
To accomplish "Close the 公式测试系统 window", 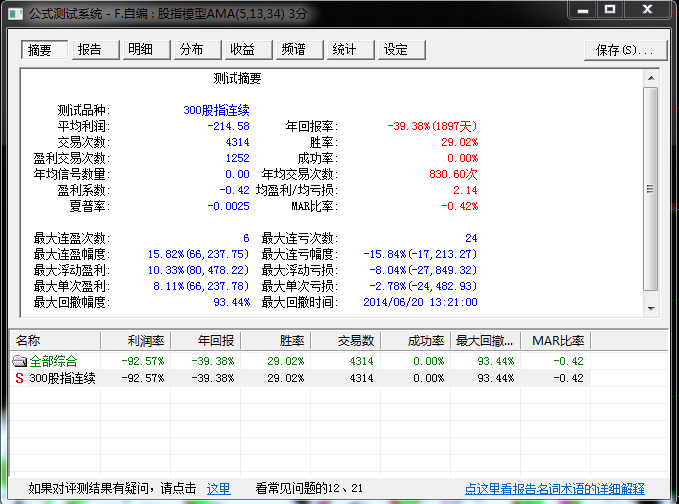I will (648, 10).
